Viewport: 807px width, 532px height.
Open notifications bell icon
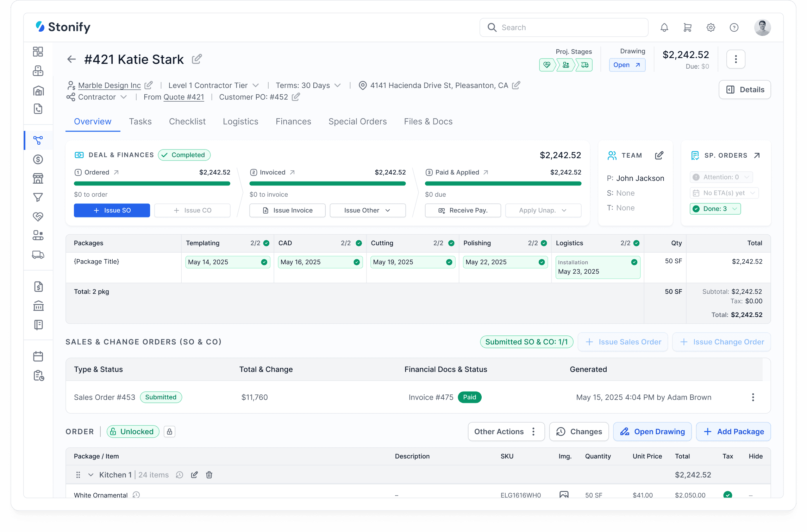[x=664, y=27]
